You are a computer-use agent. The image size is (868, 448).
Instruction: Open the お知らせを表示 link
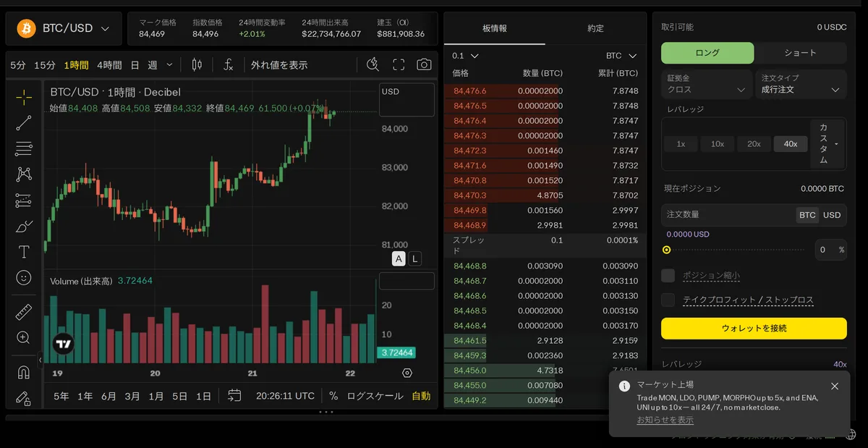coord(665,420)
